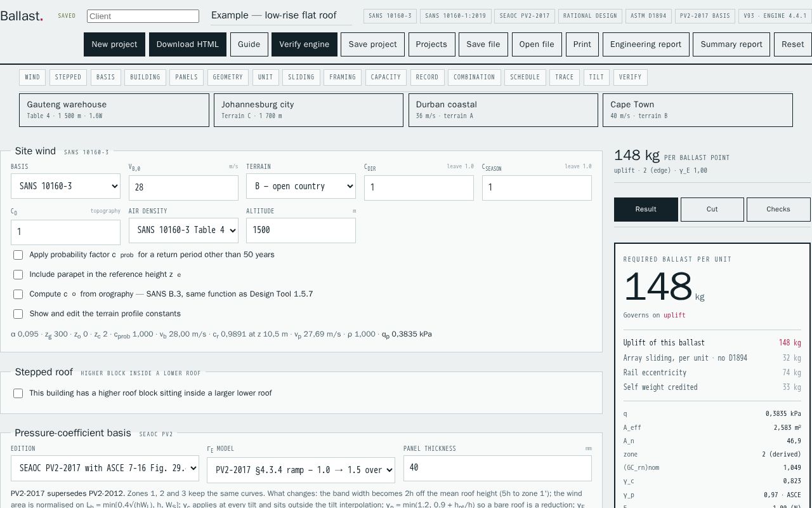Viewport: 812px width, 508px height.
Task: Open the Projects list
Action: pos(431,44)
